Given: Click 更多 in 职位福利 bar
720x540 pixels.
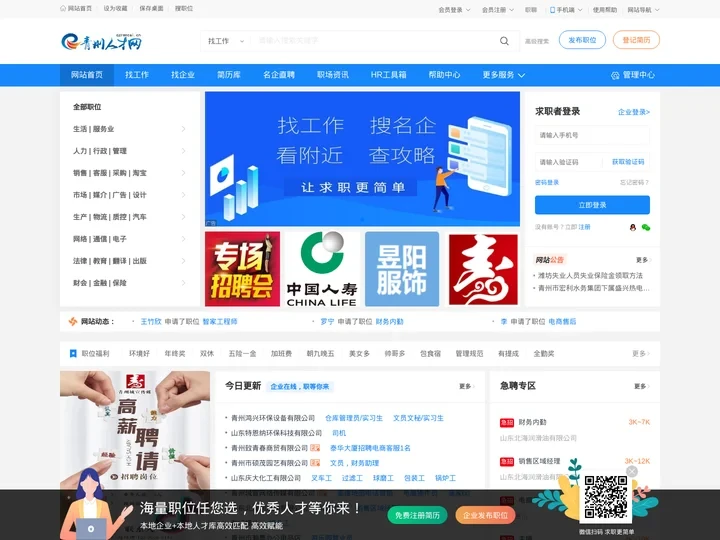Looking at the screenshot, I should click(x=641, y=354).
